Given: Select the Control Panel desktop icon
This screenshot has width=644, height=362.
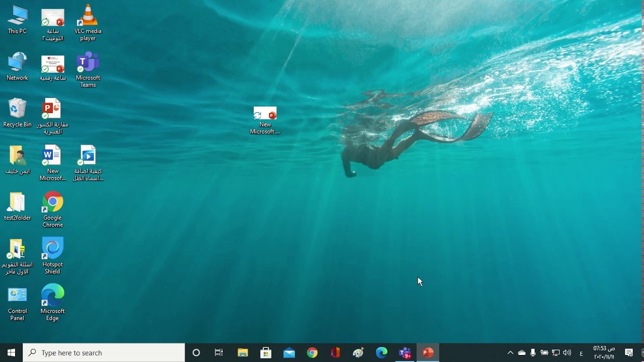Looking at the screenshot, I should [17, 304].
